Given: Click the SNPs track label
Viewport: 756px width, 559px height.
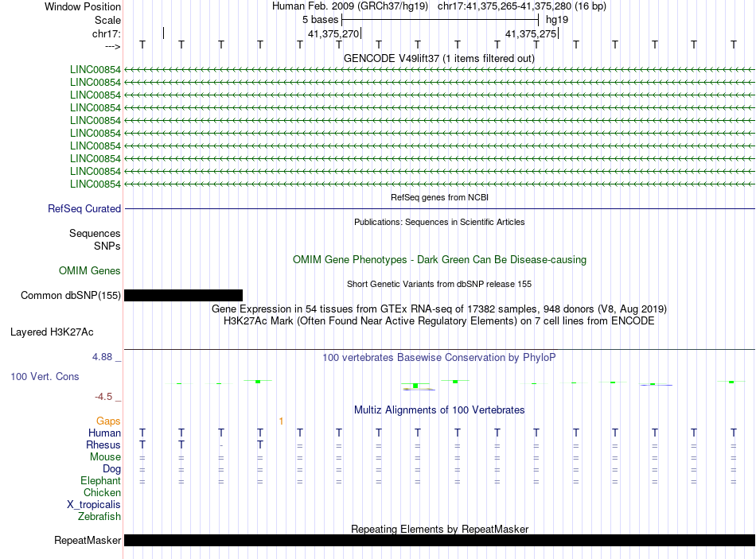Looking at the screenshot, I should pyautogui.click(x=107, y=246).
